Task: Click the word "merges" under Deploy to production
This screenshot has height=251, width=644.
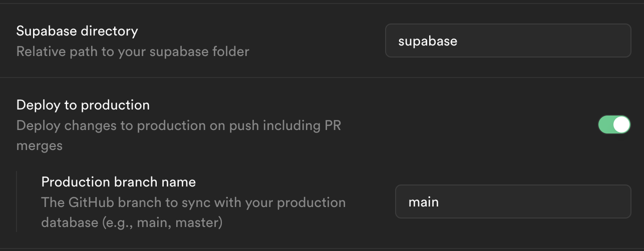Action: (40, 145)
